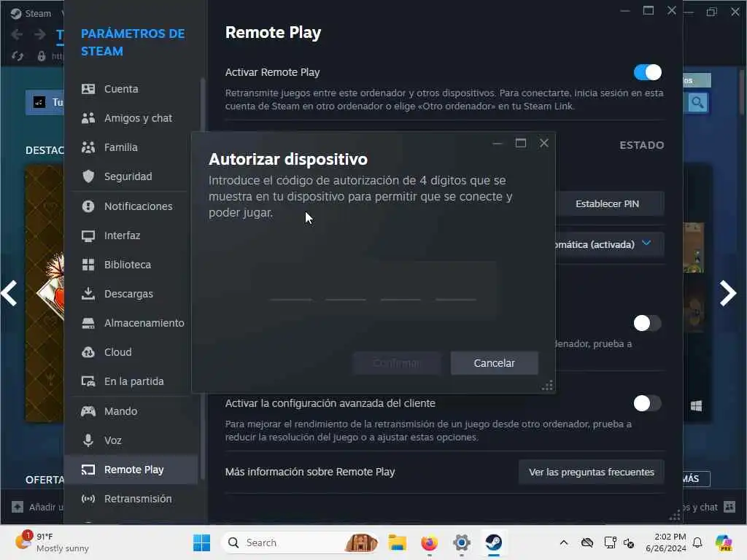The width and height of the screenshot is (747, 560).
Task: Click the second PIN digit field
Action: tap(346, 290)
